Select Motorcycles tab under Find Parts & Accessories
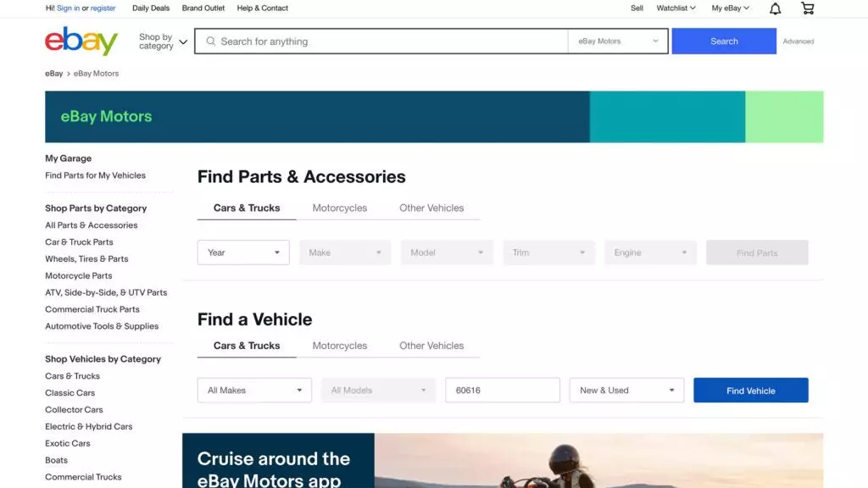Image resolution: width=868 pixels, height=488 pixels. point(340,208)
